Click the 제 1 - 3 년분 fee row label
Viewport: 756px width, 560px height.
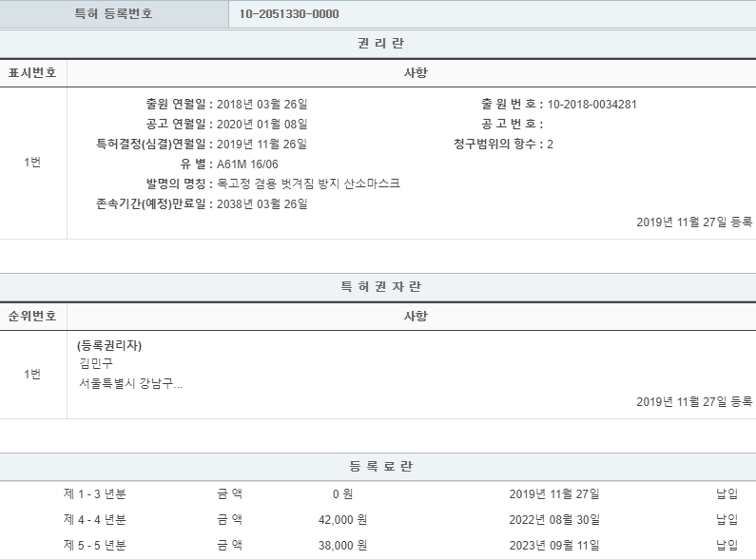pyautogui.click(x=94, y=494)
